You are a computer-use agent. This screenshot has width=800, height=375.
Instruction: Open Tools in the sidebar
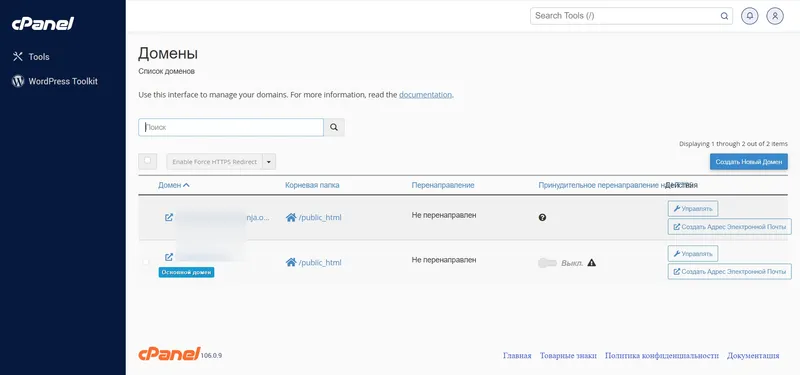tap(31, 57)
